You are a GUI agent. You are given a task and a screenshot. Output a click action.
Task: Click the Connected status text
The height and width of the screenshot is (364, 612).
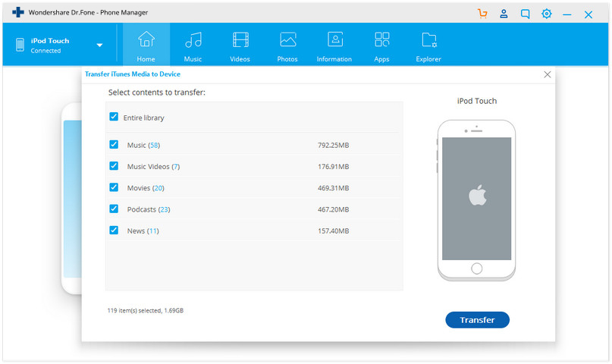(46, 51)
